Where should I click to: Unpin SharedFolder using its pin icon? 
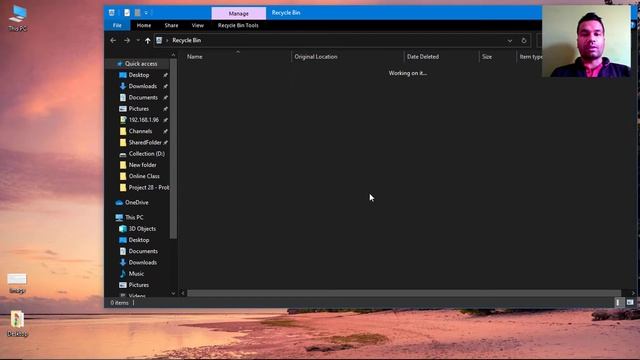coord(165,142)
